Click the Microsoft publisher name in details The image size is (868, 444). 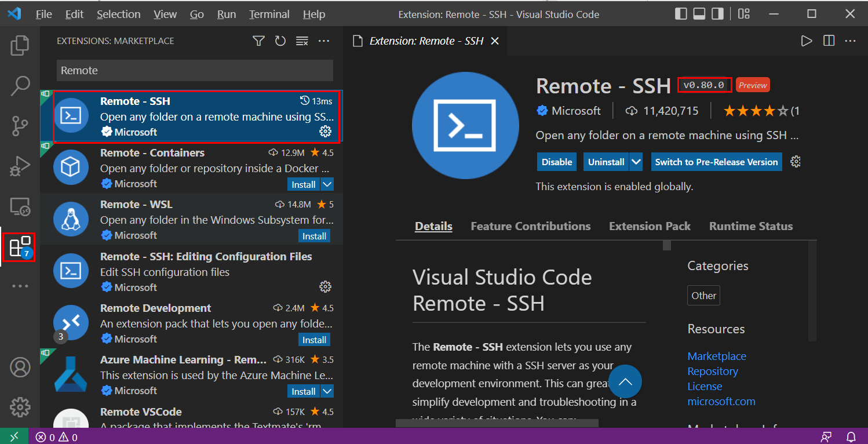[576, 111]
